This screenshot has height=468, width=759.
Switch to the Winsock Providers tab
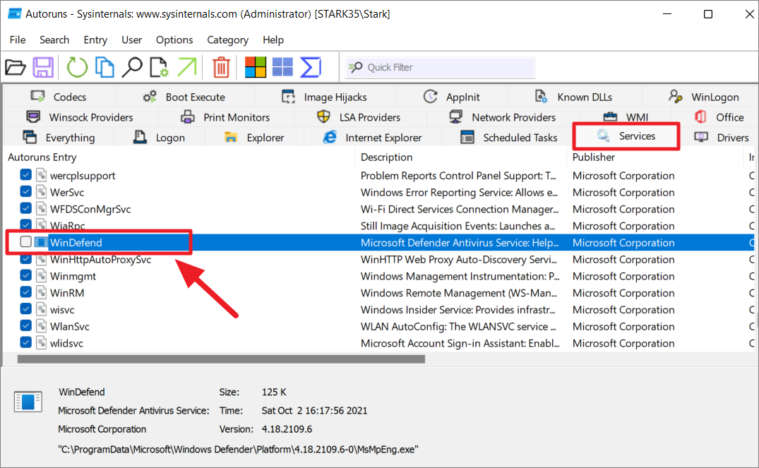80,117
